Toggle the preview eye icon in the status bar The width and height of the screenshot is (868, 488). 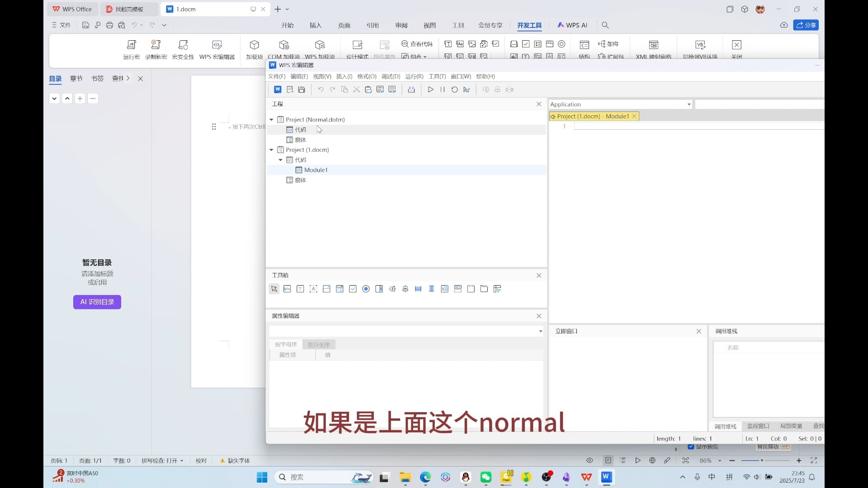[590, 460]
